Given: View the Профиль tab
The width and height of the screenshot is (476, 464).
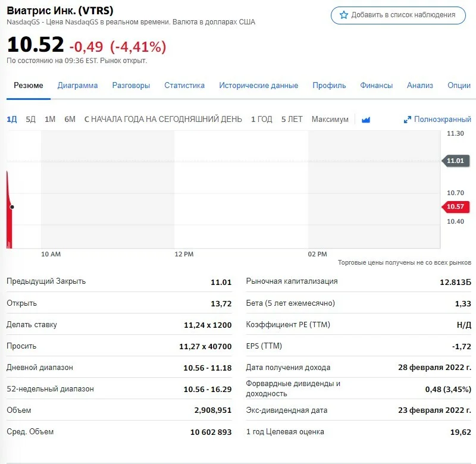Looking at the screenshot, I should click(329, 85).
